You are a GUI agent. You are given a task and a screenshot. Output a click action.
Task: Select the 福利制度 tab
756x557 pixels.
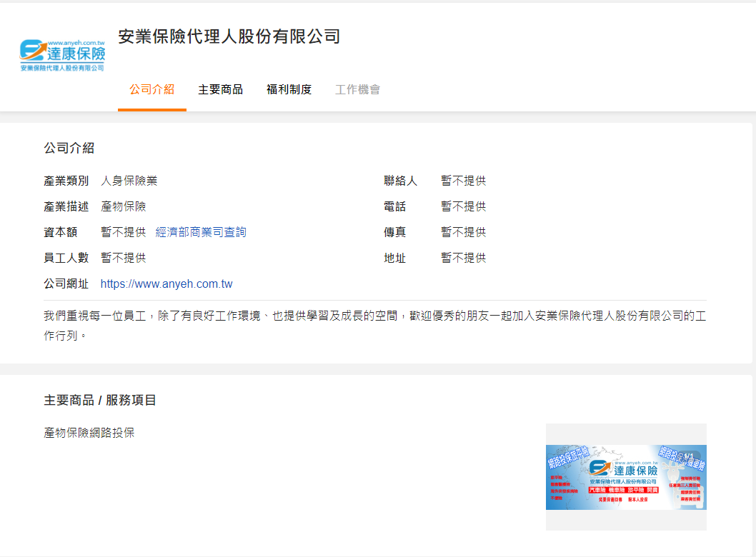tap(289, 90)
